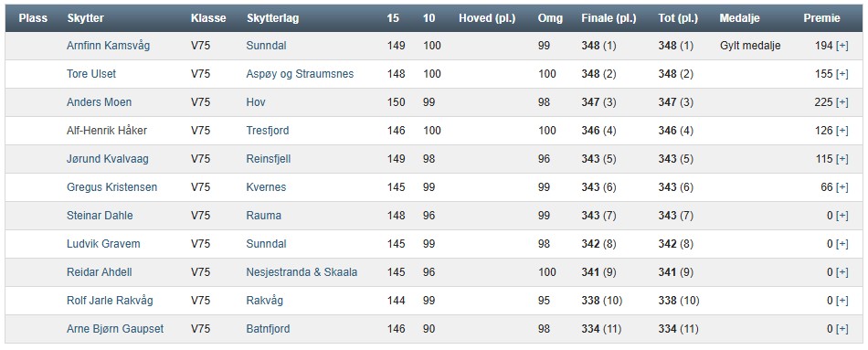Open Tore Ulset's shooter page
Image resolution: width=868 pixels, height=350 pixels.
[x=91, y=74]
